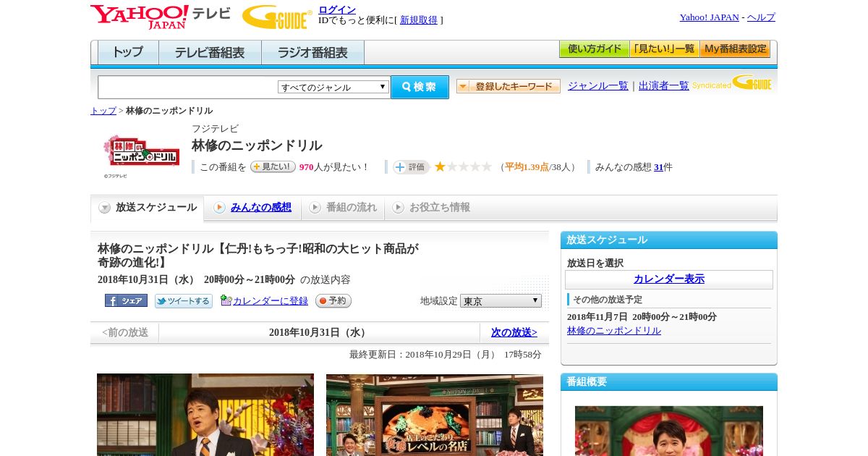This screenshot has height=456, width=868.
Task: Click the カレンダーに登録 link
Action: tap(271, 301)
